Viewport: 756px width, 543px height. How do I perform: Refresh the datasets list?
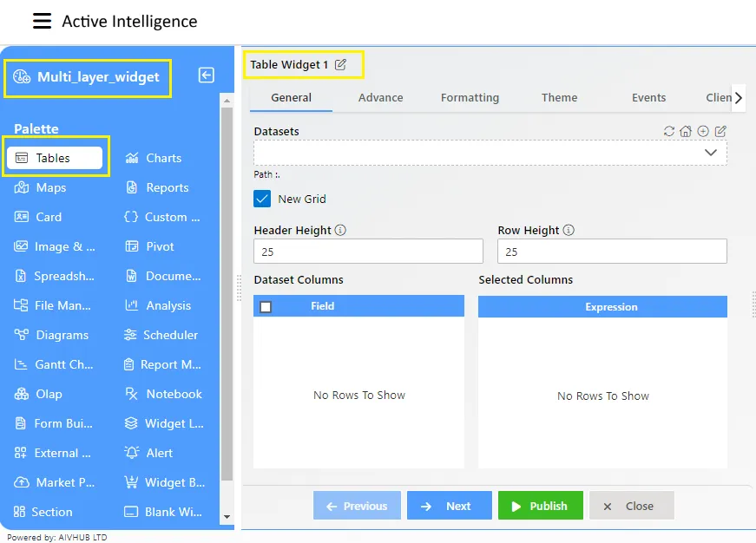[x=668, y=131]
